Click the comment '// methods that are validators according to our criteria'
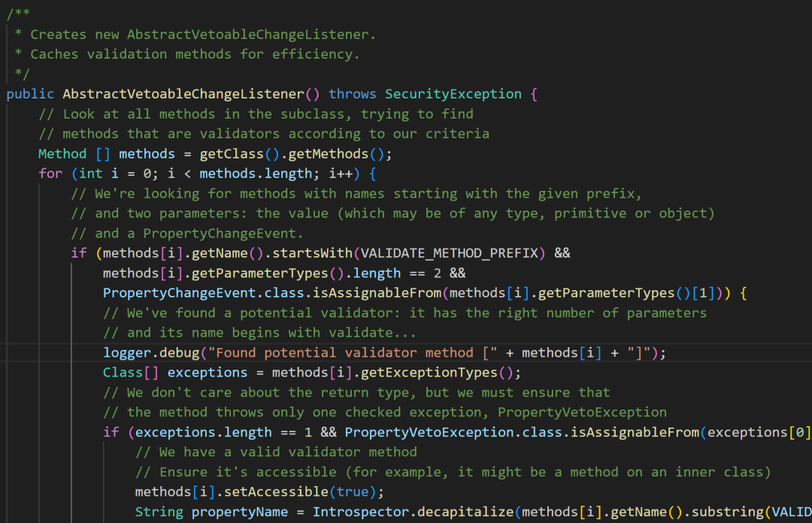The height and width of the screenshot is (523, 812). point(264,134)
